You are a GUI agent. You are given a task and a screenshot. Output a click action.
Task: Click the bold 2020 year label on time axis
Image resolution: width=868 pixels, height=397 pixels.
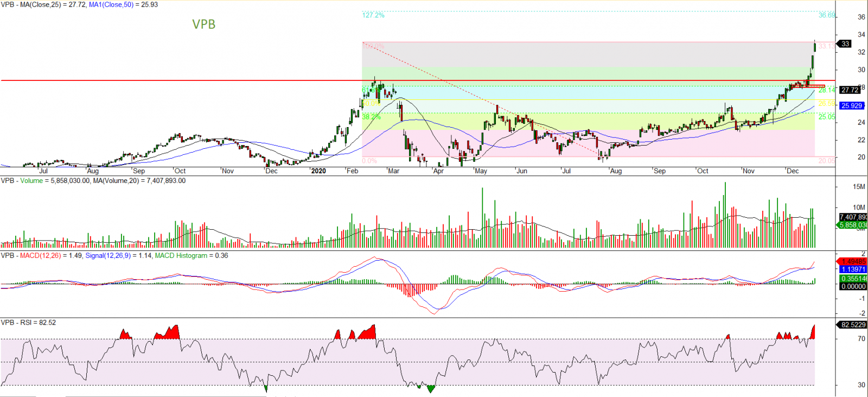(x=318, y=171)
